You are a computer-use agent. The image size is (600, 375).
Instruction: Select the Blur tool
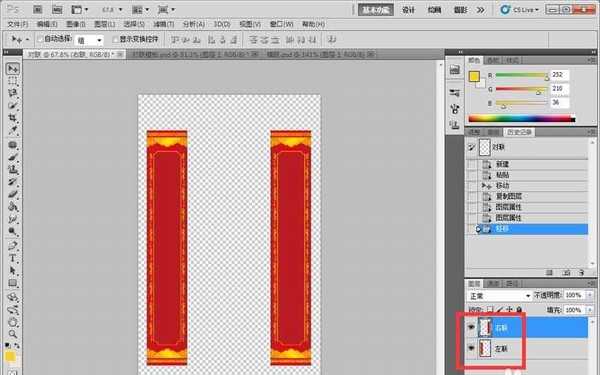(13, 219)
